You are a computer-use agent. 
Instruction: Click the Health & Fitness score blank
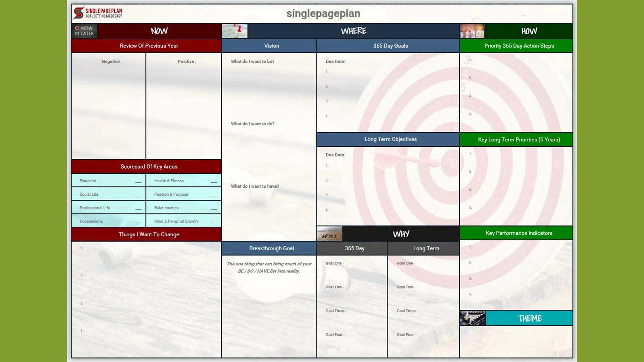coord(214,181)
